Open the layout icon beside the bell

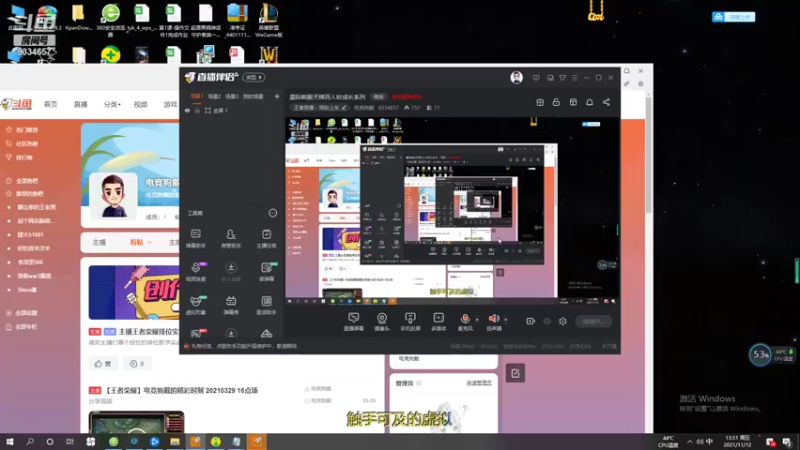[573, 102]
